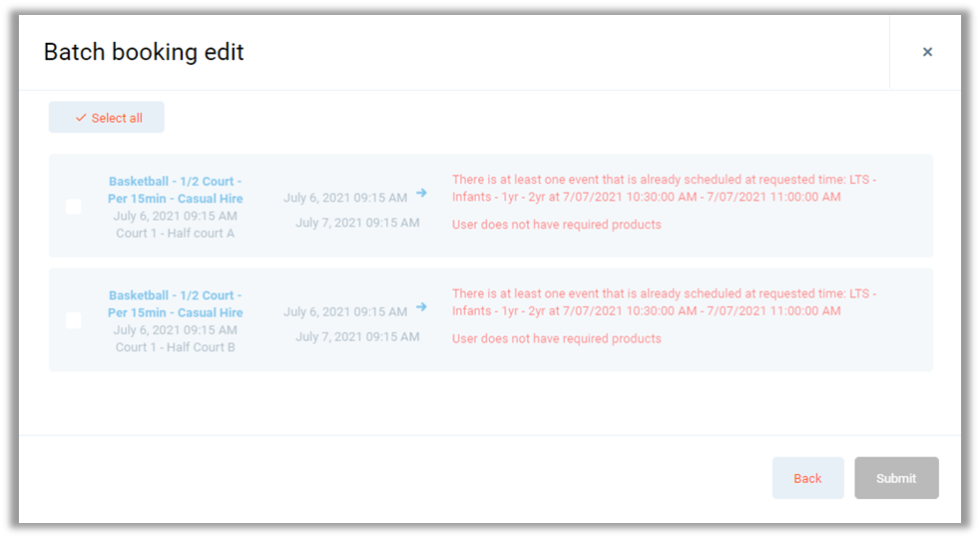Select the Court 1 - Half Court B label
This screenshot has height=538, width=980.
click(176, 347)
